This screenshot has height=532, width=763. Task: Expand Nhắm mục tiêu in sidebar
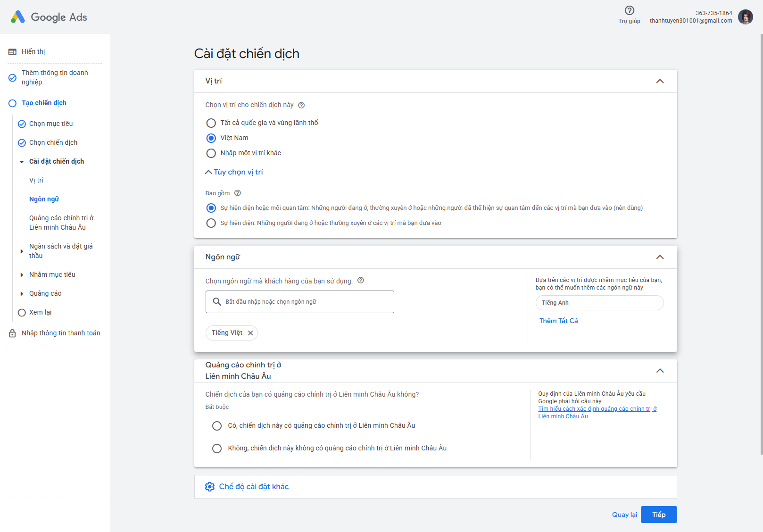click(22, 275)
